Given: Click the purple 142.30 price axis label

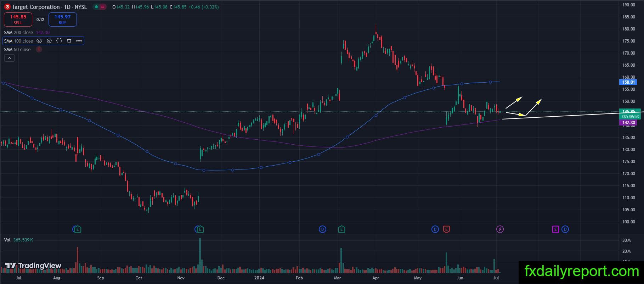Looking at the screenshot, I should pyautogui.click(x=628, y=123).
